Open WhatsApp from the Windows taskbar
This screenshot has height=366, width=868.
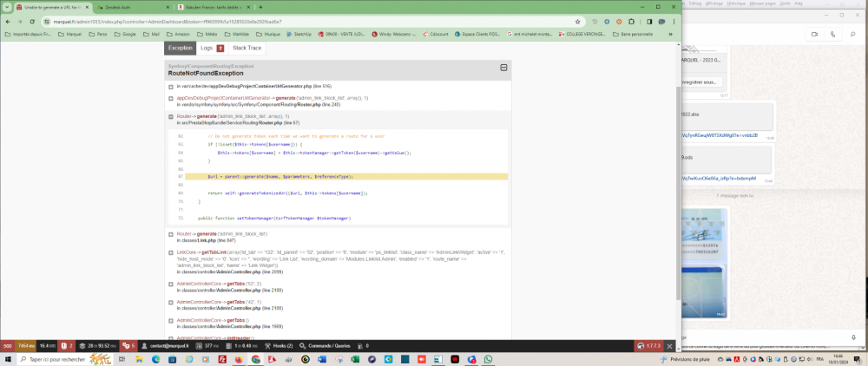(488, 359)
